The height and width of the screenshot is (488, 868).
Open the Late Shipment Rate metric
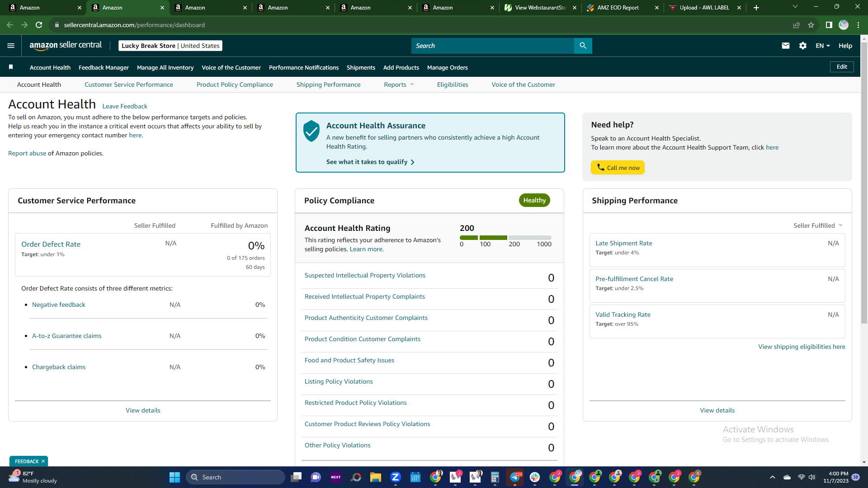(624, 243)
